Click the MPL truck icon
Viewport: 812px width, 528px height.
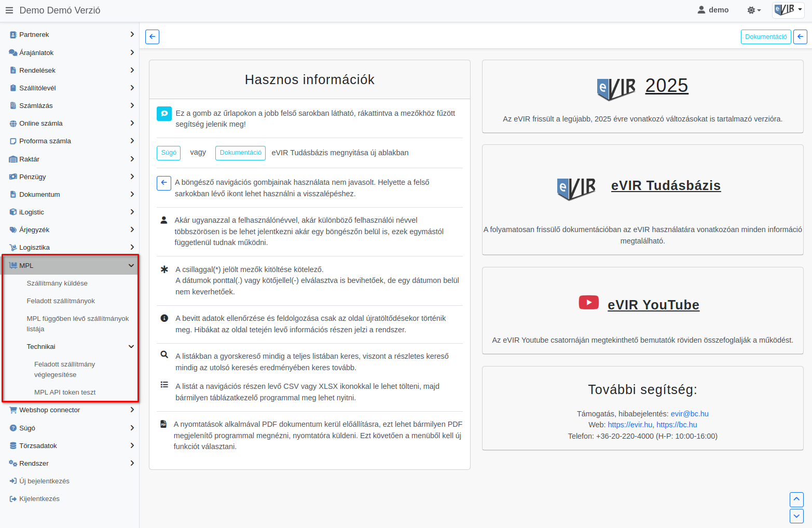13,265
